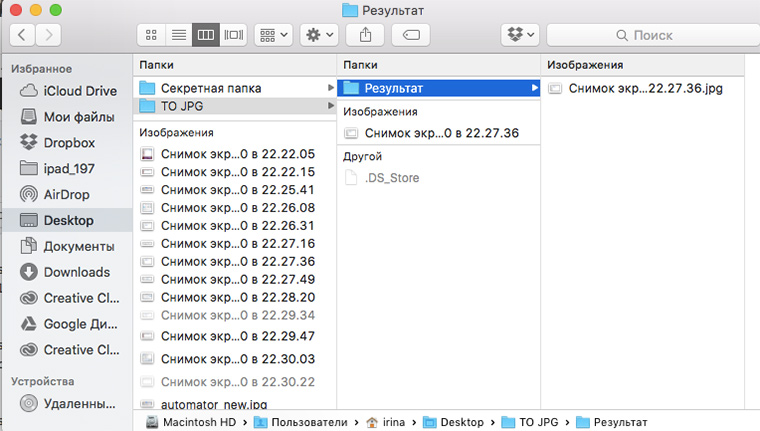Click the Share toolbar icon

point(365,35)
